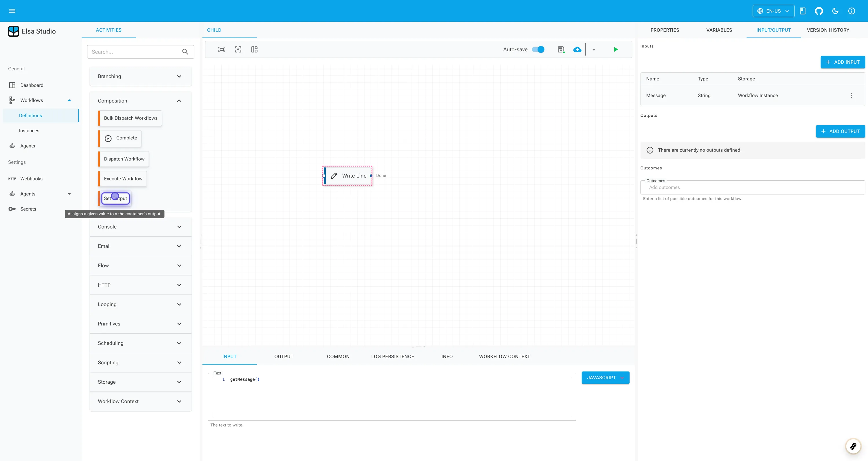Open the EN-US language dropdown
The image size is (868, 461).
tap(773, 11)
